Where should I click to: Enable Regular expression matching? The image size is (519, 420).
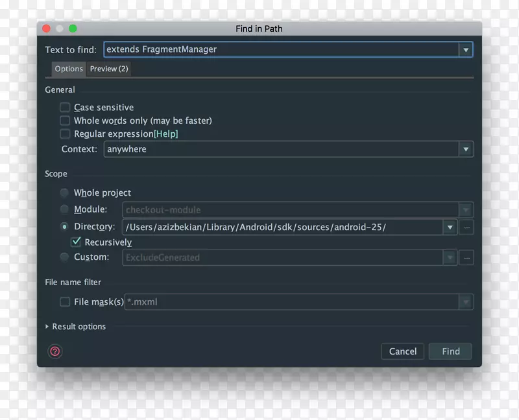[65, 134]
